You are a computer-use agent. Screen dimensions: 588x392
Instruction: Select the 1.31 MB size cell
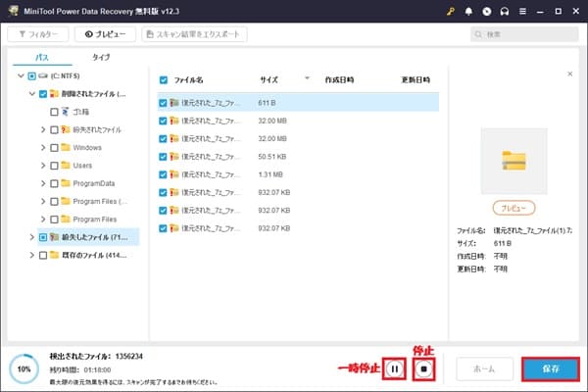click(x=270, y=174)
